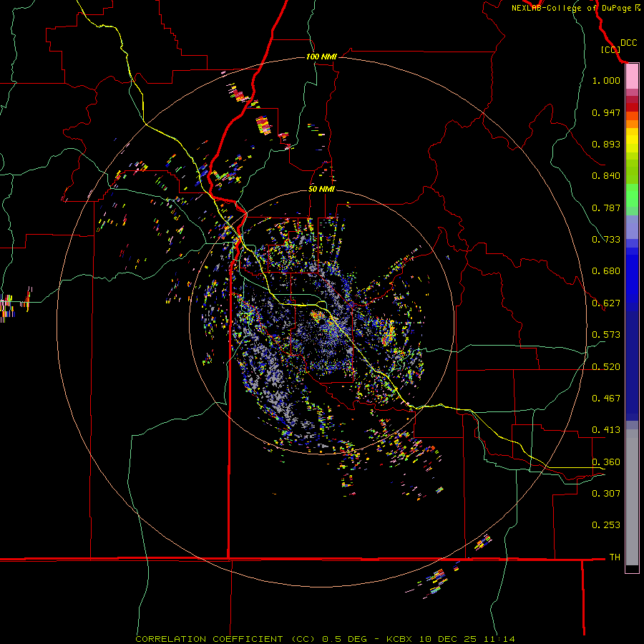Viewport: 644px width, 644px height.
Task: Click the 1.000 value on the color scale
Action: 606,80
